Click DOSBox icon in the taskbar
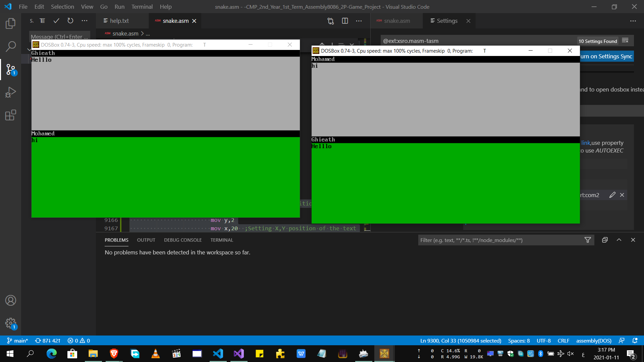The width and height of the screenshot is (644, 362). coord(384,354)
